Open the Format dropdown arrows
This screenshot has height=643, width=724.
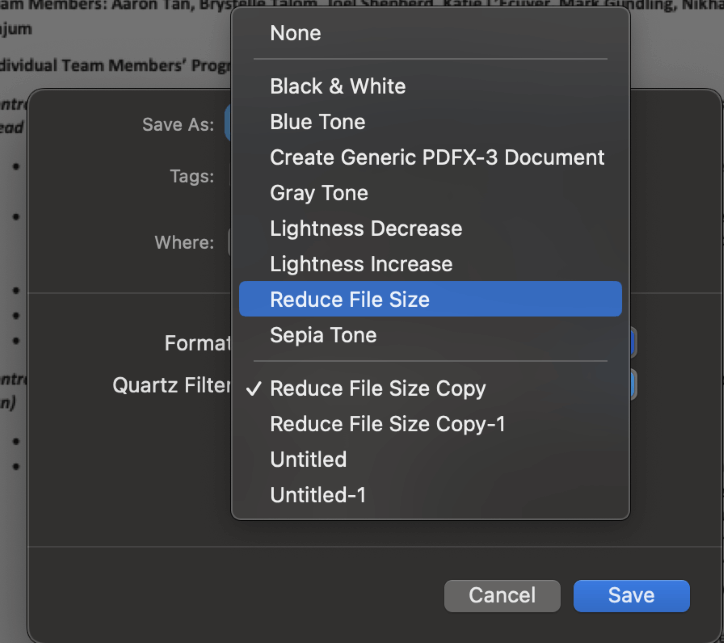tap(632, 343)
